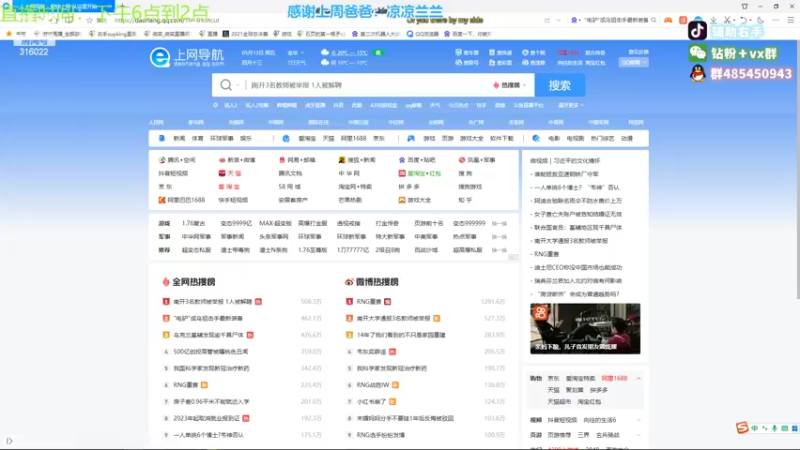Select the 软件下载 category tab
The width and height of the screenshot is (800, 450).
click(x=502, y=138)
